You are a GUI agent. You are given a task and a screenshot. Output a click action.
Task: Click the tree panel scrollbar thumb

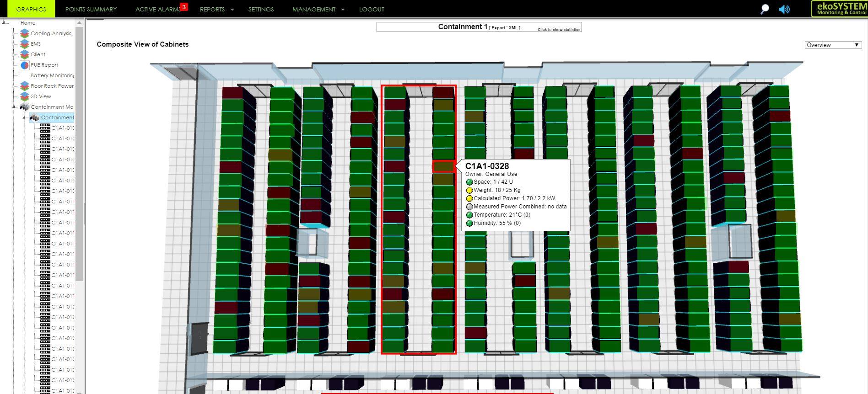tap(80, 153)
